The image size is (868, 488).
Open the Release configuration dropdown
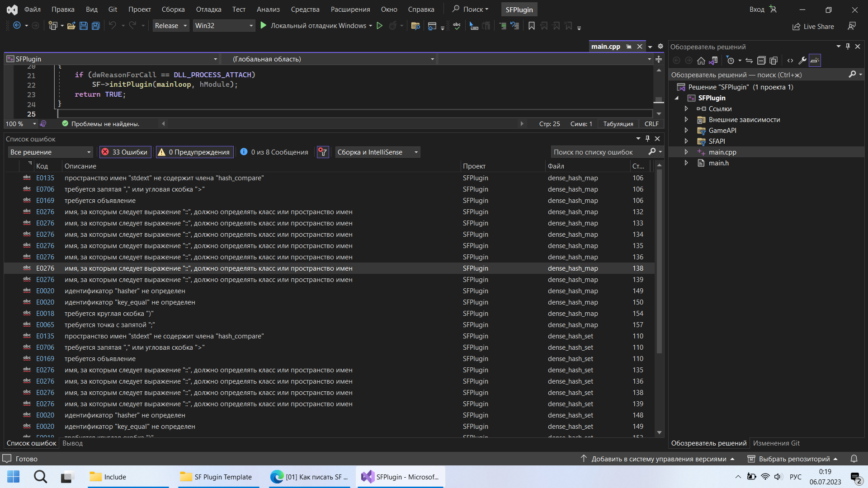point(171,26)
